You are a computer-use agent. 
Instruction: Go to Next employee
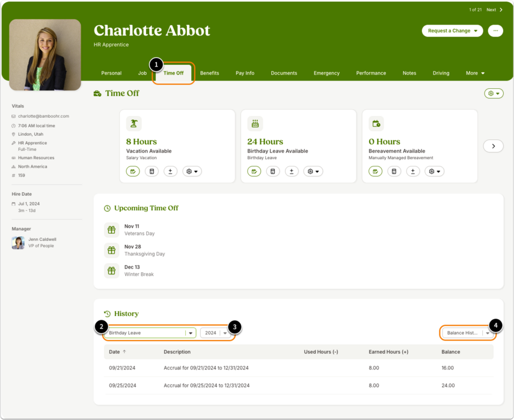(x=494, y=10)
